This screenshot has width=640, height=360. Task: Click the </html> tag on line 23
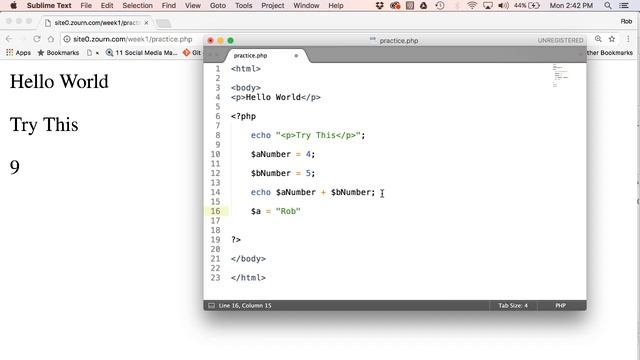click(248, 278)
